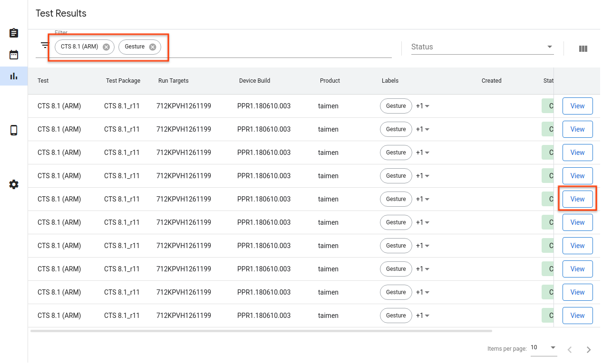This screenshot has width=602, height=364.
Task: Open the calendar schedule sidebar icon
Action: tap(14, 55)
